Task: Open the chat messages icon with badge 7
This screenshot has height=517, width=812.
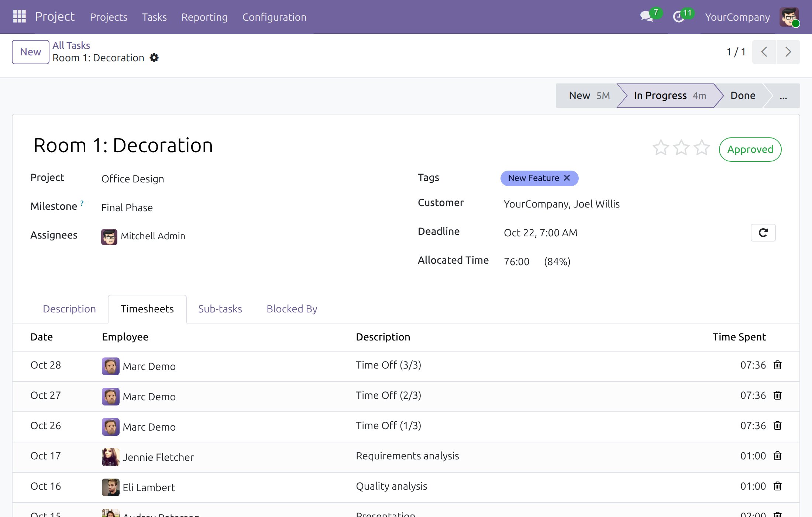Action: point(647,17)
